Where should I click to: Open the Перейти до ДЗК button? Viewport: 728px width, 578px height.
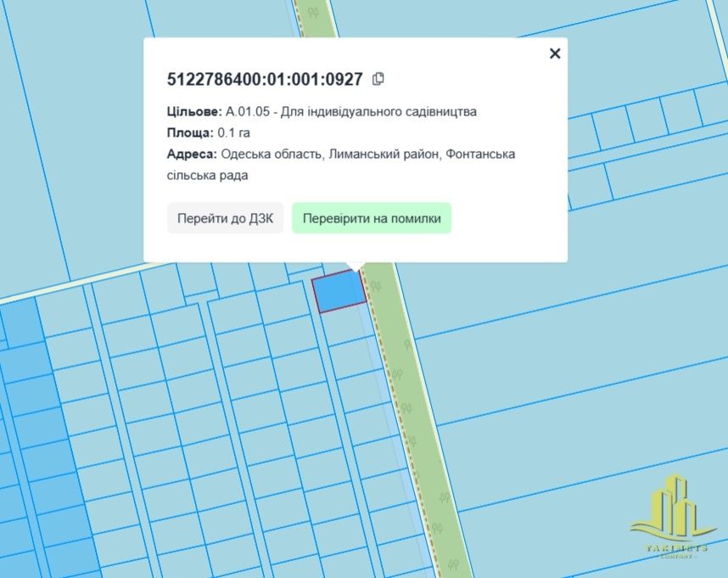pyautogui.click(x=225, y=218)
